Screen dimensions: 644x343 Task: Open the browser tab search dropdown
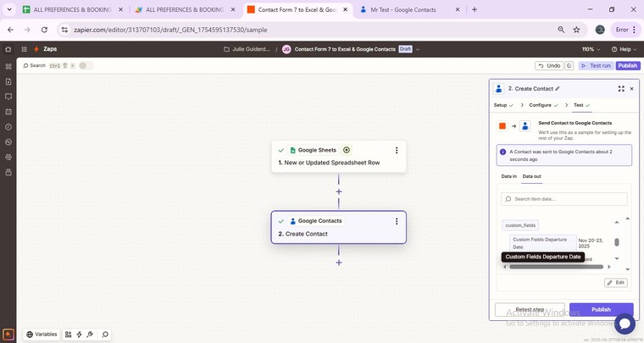click(x=9, y=9)
